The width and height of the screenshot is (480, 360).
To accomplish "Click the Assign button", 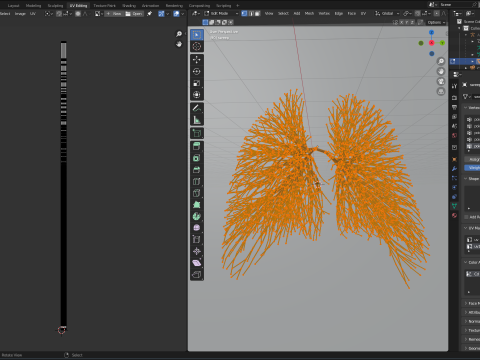I will point(472,159).
